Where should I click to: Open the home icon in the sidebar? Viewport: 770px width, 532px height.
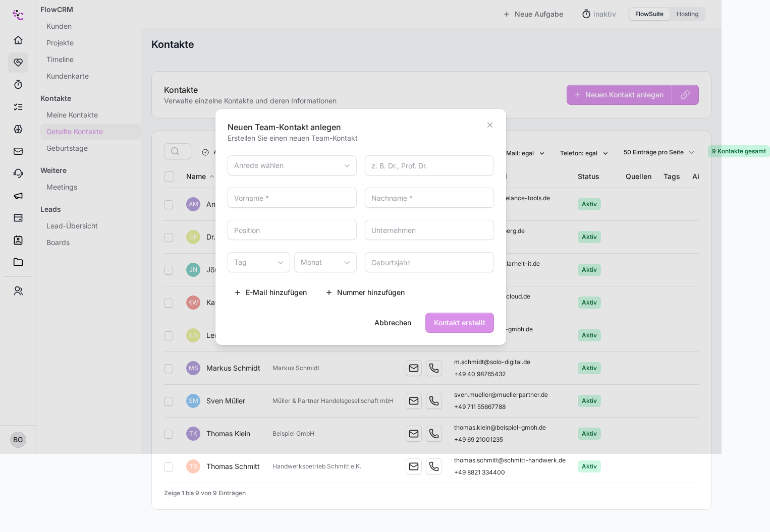click(18, 40)
